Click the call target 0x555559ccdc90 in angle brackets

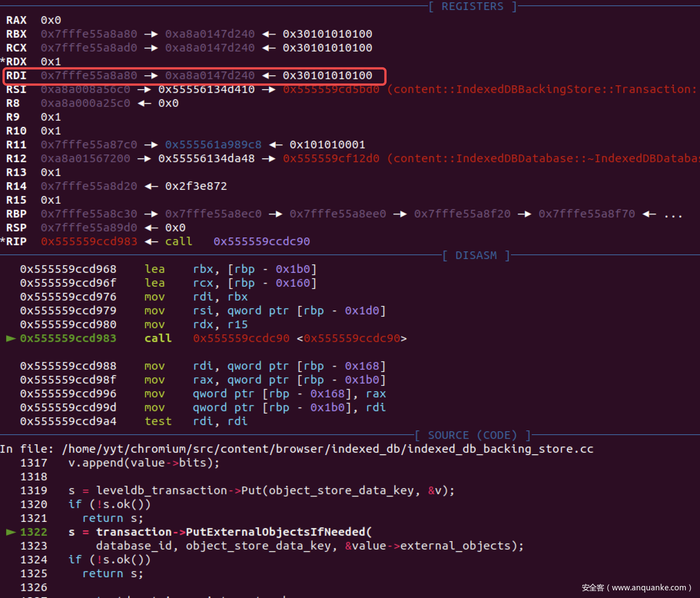click(352, 338)
